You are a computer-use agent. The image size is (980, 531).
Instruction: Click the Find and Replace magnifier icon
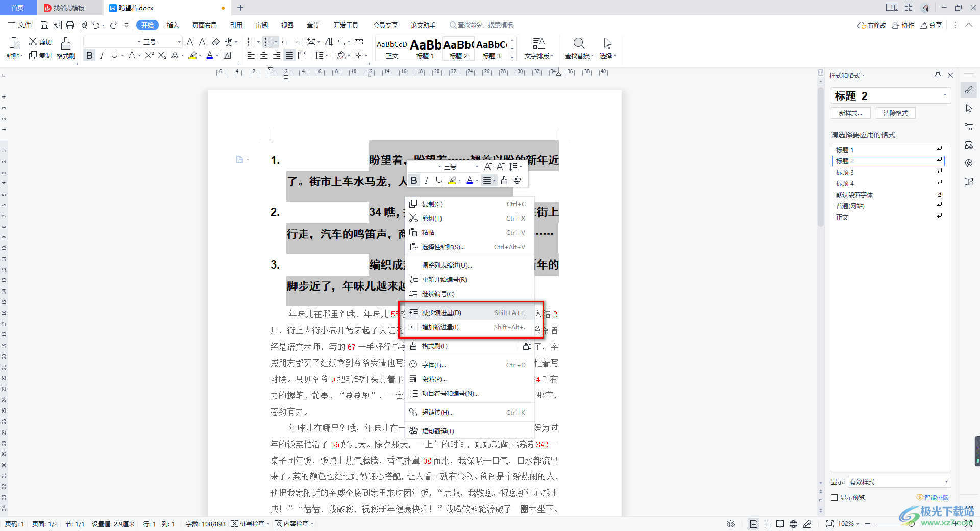tap(579, 43)
